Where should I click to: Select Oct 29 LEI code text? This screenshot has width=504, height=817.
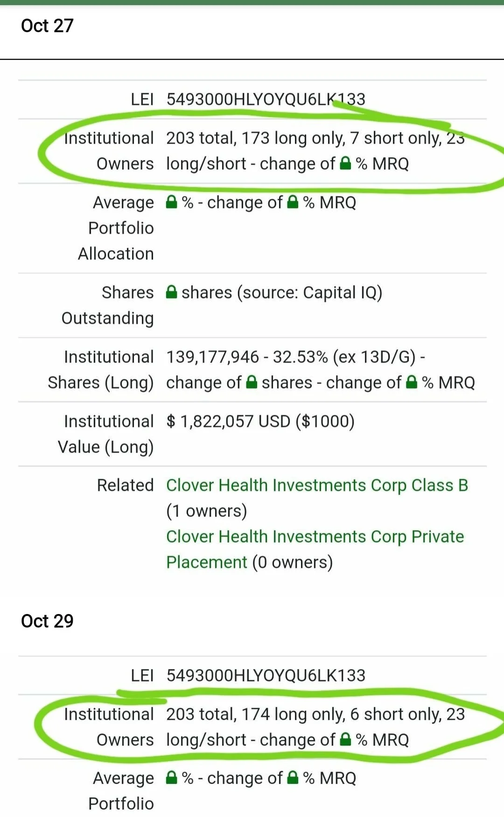(x=266, y=675)
